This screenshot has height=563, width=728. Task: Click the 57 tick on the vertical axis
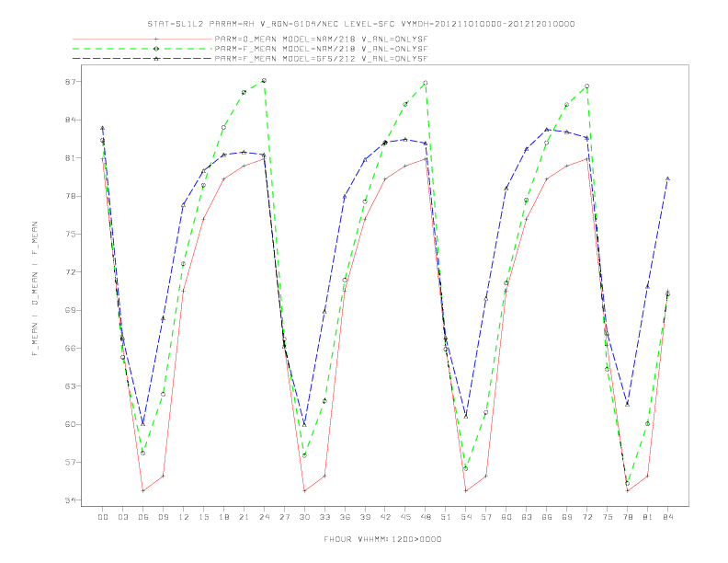pyautogui.click(x=71, y=462)
